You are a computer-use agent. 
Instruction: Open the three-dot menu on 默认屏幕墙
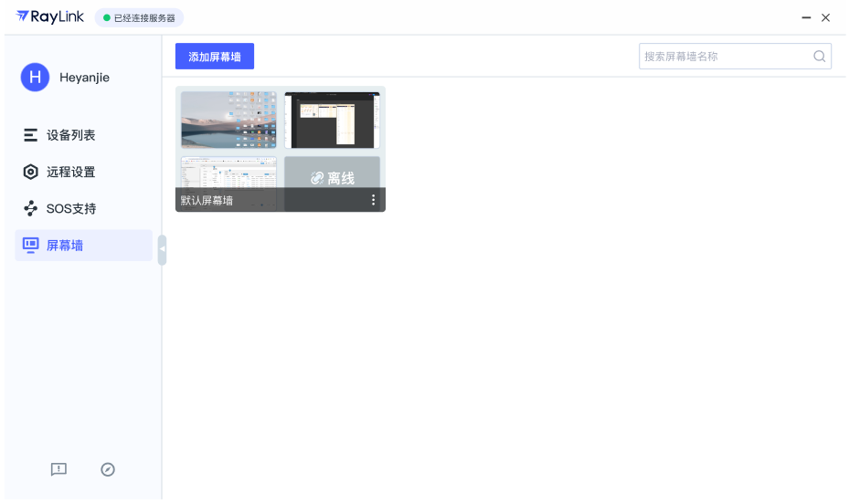click(373, 200)
